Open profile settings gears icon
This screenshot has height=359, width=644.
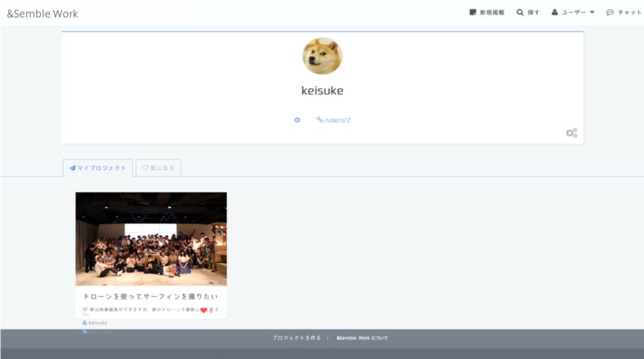pyautogui.click(x=571, y=132)
